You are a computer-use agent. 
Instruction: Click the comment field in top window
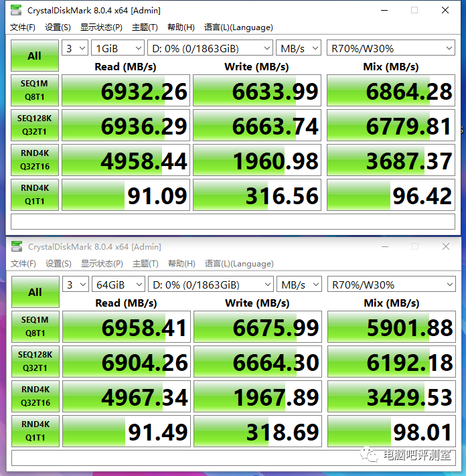click(x=233, y=222)
